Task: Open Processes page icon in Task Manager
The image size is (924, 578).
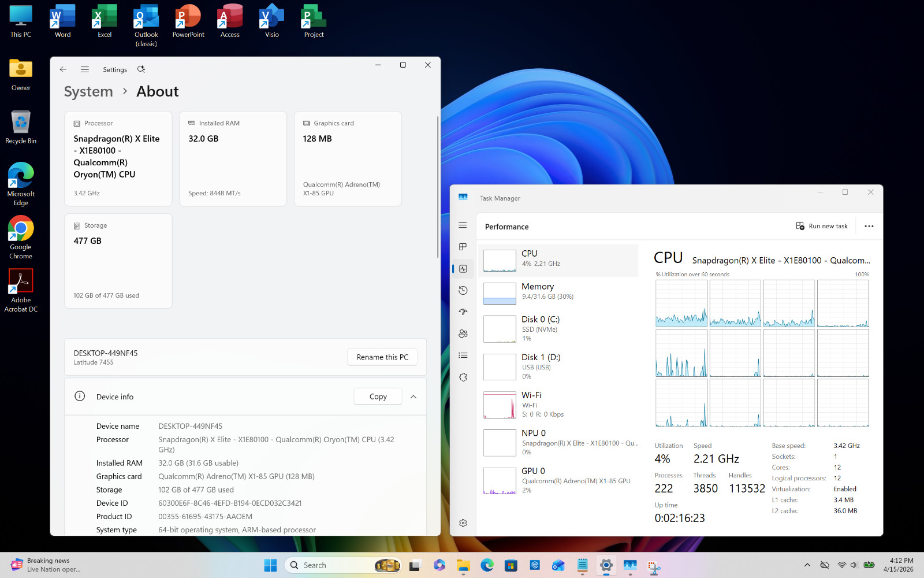Action: pos(463,247)
